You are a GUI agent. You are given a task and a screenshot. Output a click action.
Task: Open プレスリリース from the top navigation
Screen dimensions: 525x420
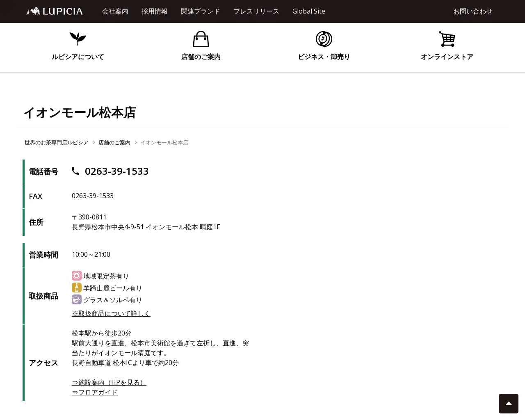point(256,11)
